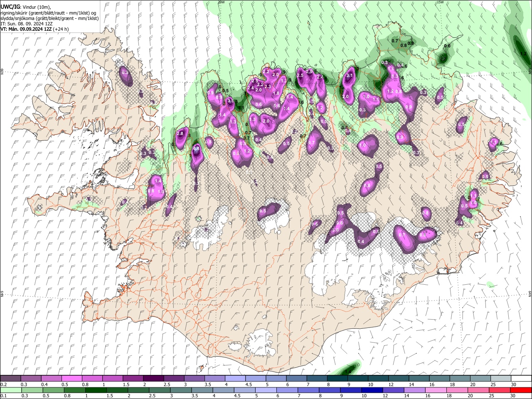The height and width of the screenshot is (399, 532).
Task: Click the '4.8' precipitation value on the map
Action: [x=197, y=148]
